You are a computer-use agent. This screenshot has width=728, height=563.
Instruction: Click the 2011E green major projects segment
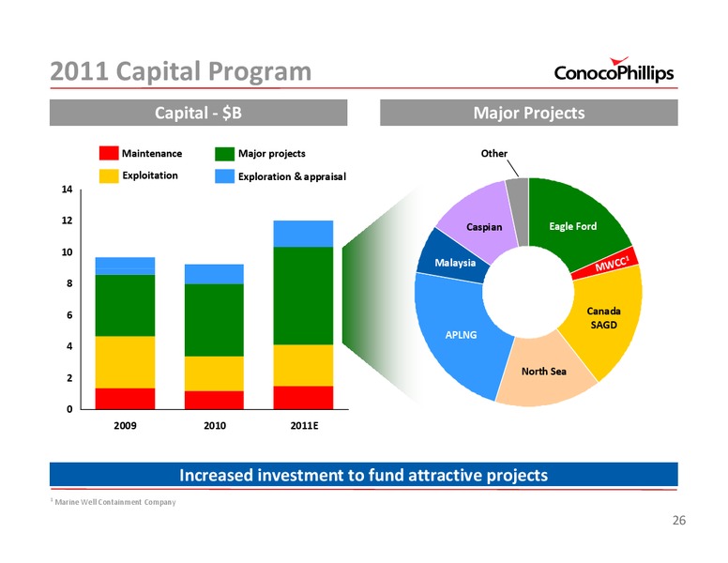coord(303,296)
